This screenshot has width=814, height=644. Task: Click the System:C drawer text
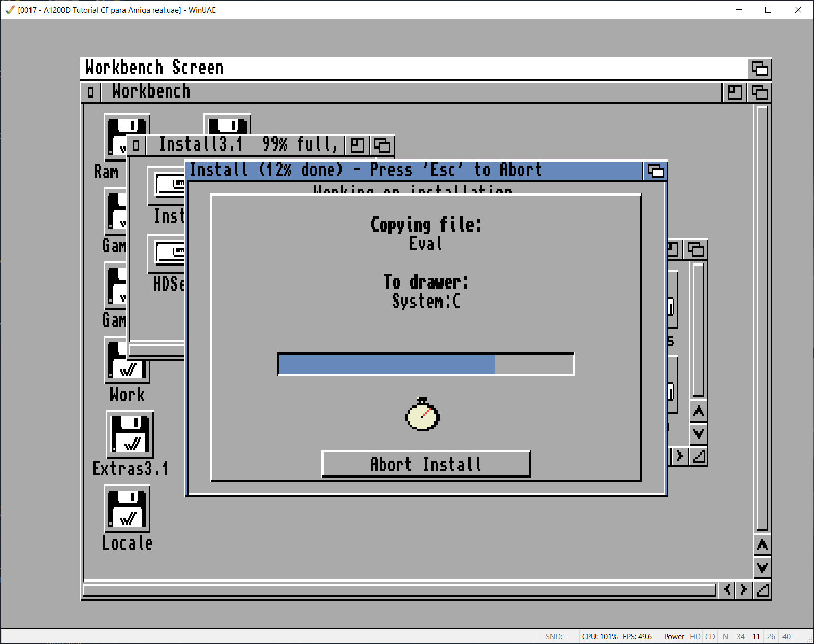(426, 301)
